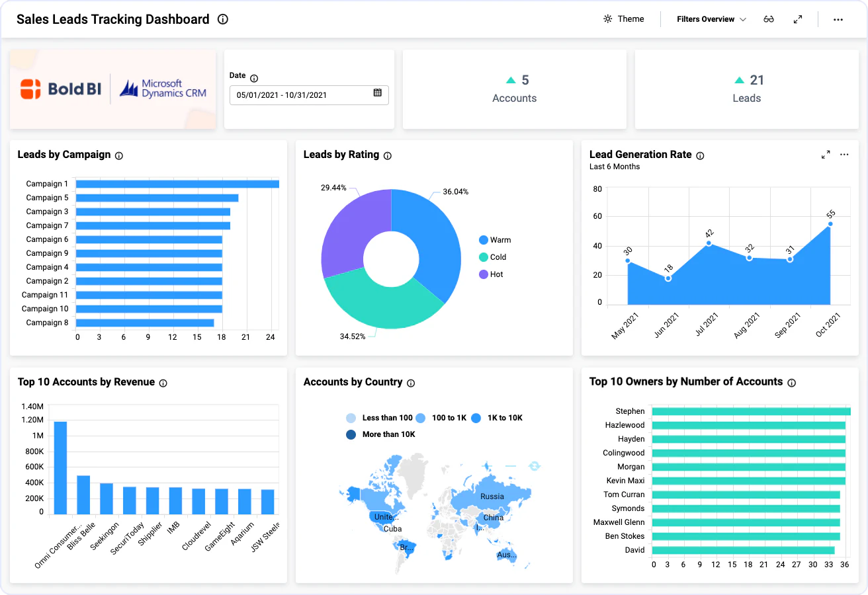
Task: Click the Bold BI logo
Action: [x=60, y=89]
